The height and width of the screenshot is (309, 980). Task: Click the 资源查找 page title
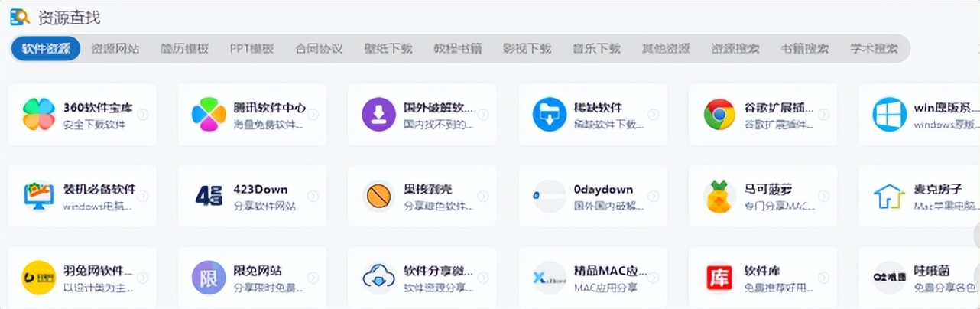pos(69,17)
